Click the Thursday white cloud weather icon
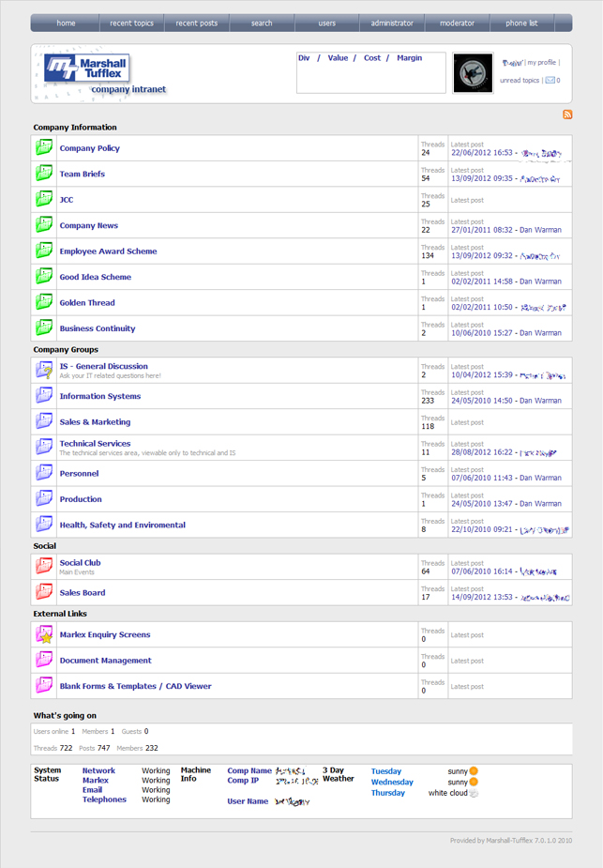This screenshot has height=868, width=603. [x=474, y=793]
